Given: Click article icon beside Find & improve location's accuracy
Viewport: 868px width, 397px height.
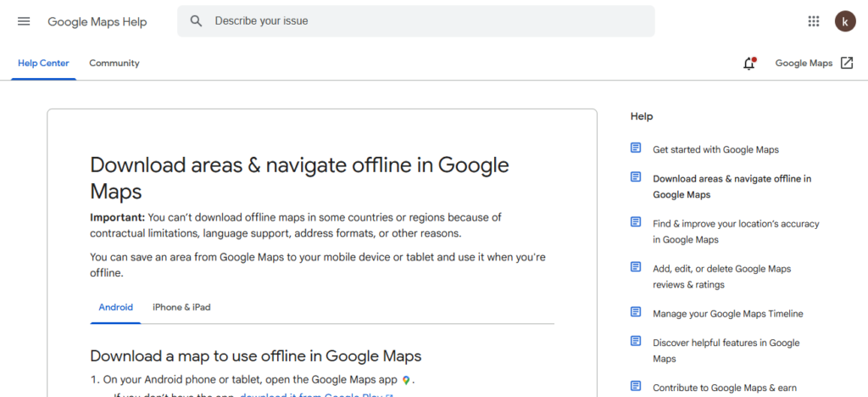Looking at the screenshot, I should pyautogui.click(x=636, y=222).
